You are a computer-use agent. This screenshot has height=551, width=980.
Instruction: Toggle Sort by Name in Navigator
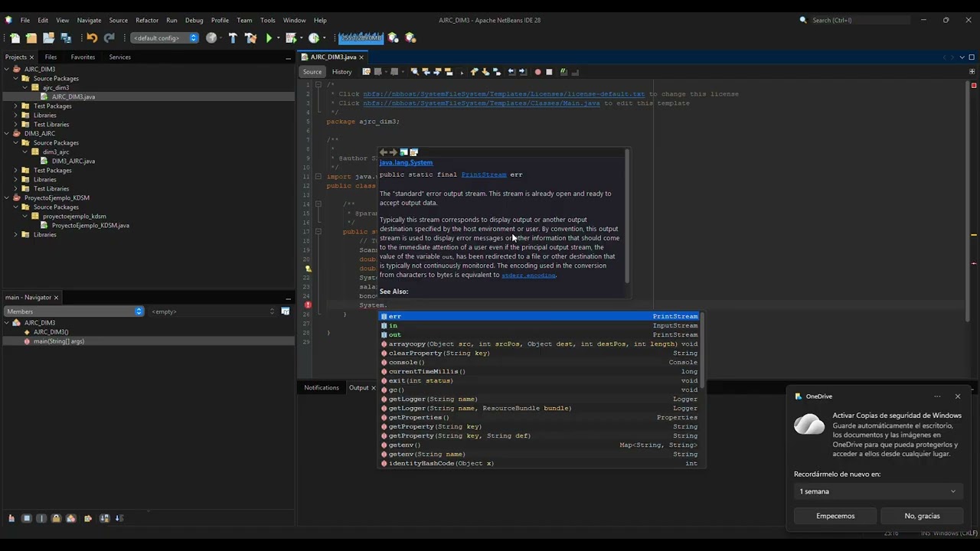click(105, 518)
